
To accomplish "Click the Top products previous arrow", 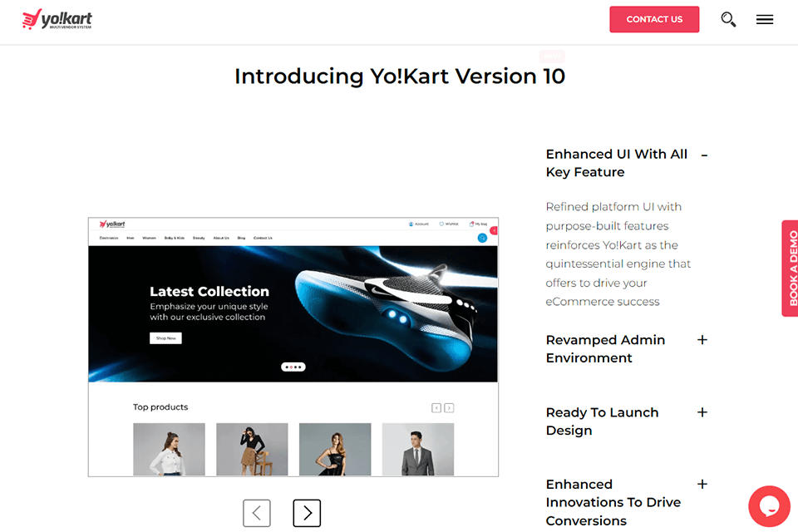I will 436,408.
